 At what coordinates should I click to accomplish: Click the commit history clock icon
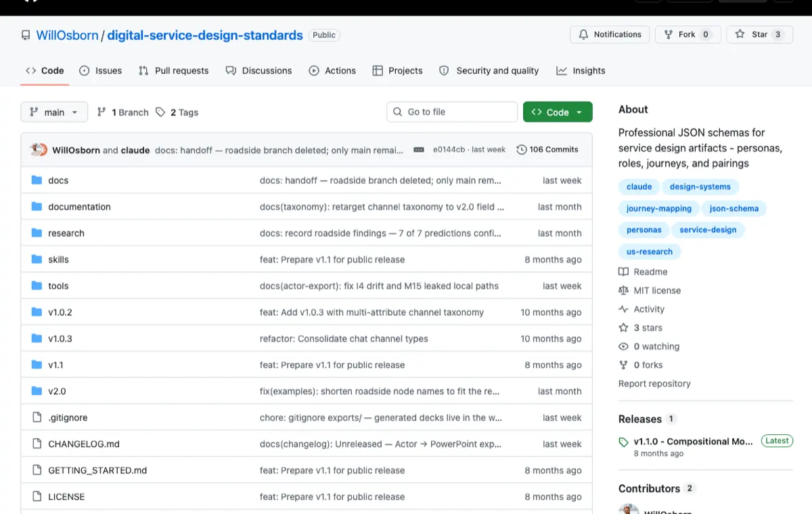point(521,149)
